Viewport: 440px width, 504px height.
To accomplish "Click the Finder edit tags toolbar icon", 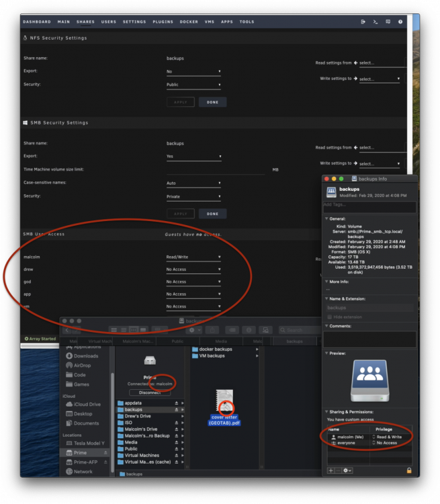I will pos(232,330).
